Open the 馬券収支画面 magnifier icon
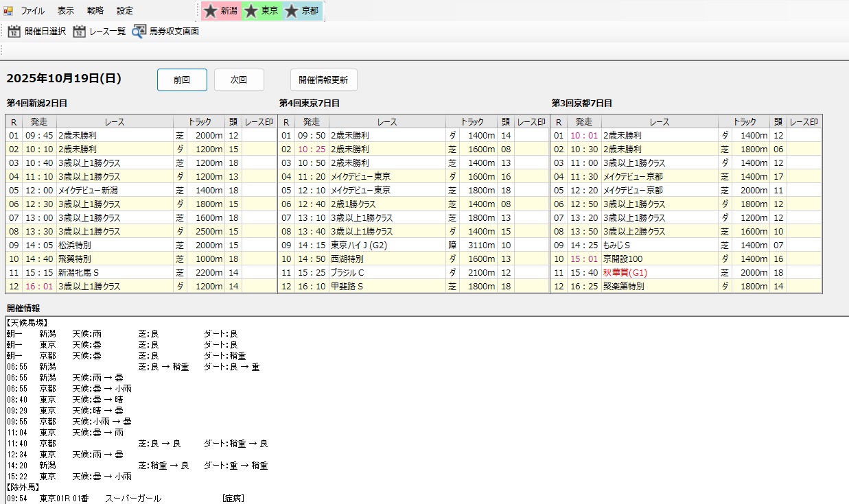 pyautogui.click(x=139, y=32)
